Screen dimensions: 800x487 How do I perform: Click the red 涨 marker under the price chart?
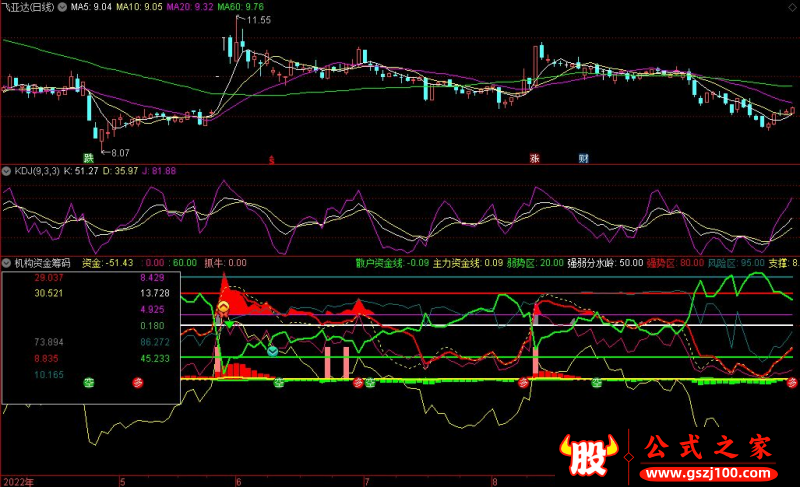(534, 158)
